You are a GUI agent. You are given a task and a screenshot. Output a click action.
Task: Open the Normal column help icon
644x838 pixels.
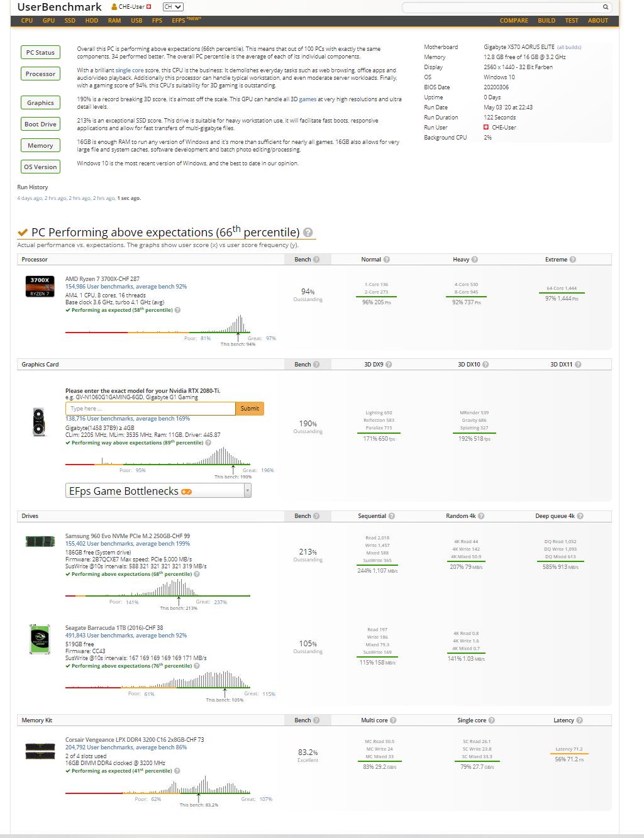point(387,260)
